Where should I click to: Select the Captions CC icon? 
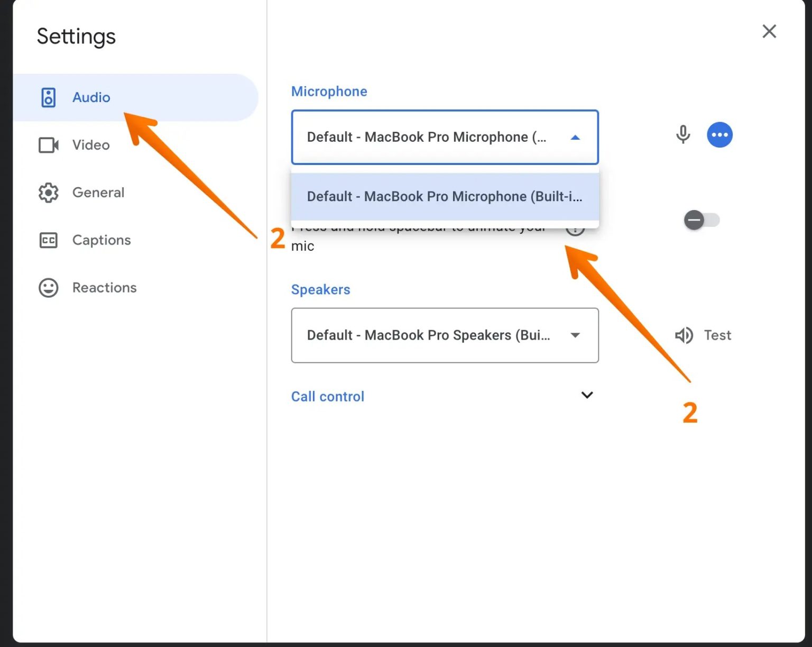(x=48, y=240)
